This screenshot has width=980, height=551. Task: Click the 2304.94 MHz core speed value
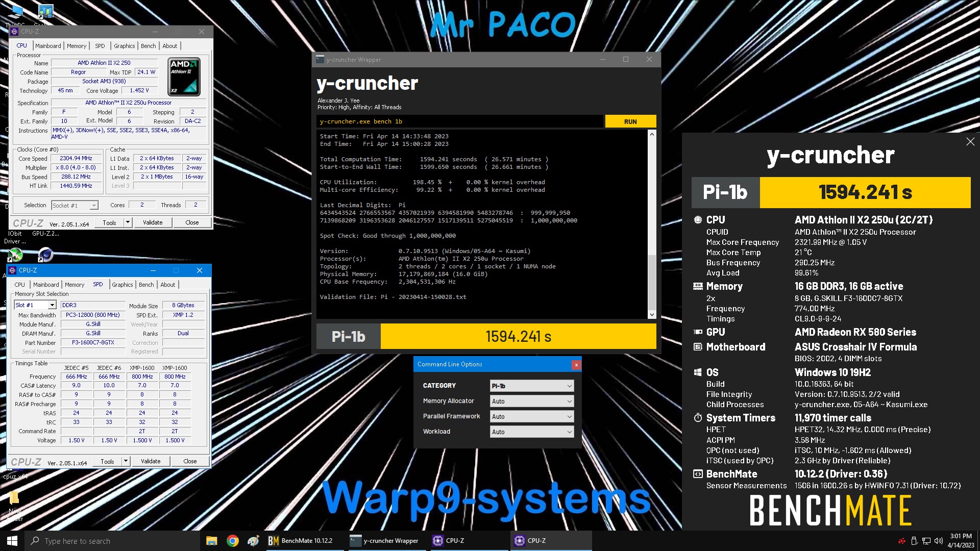click(76, 159)
